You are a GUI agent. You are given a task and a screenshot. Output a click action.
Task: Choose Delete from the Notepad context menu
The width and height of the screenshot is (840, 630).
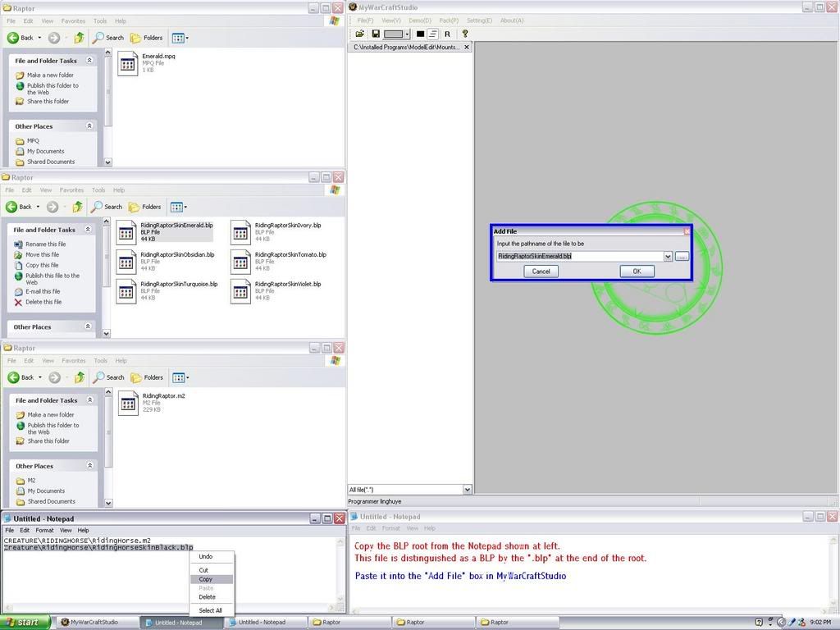pyautogui.click(x=212, y=597)
